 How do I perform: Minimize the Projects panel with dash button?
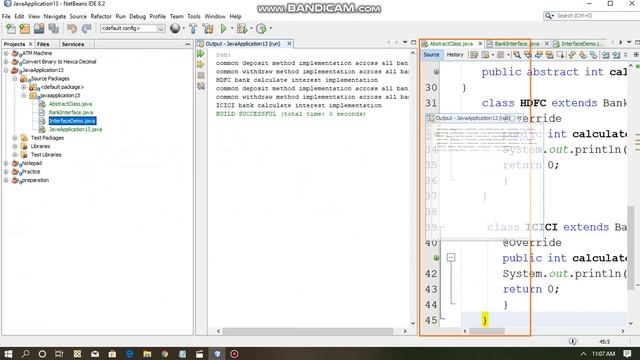click(188, 44)
